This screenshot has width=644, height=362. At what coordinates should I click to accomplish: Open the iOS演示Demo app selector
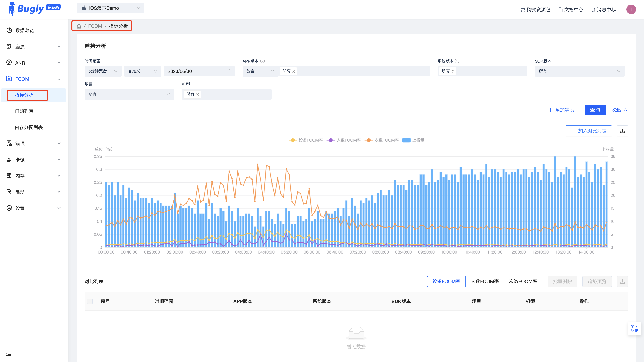(x=111, y=8)
